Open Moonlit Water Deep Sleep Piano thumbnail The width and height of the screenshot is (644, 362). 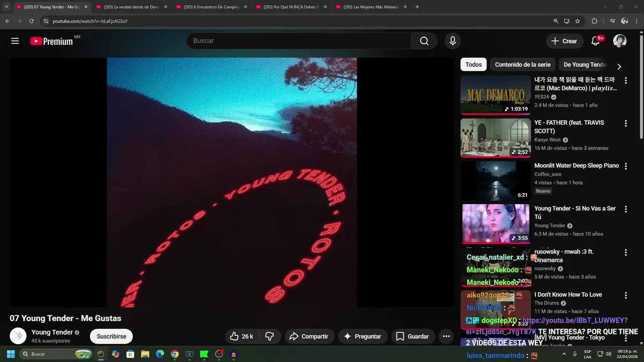point(496,181)
